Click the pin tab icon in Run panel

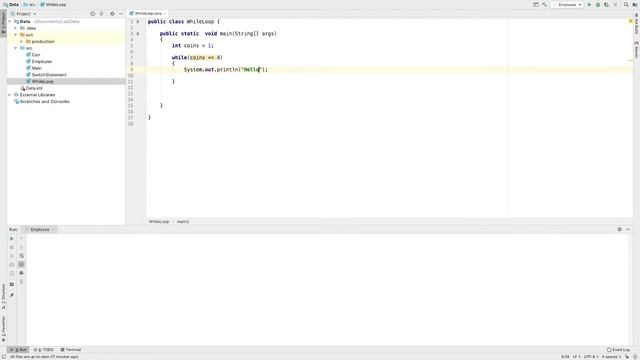[11, 295]
